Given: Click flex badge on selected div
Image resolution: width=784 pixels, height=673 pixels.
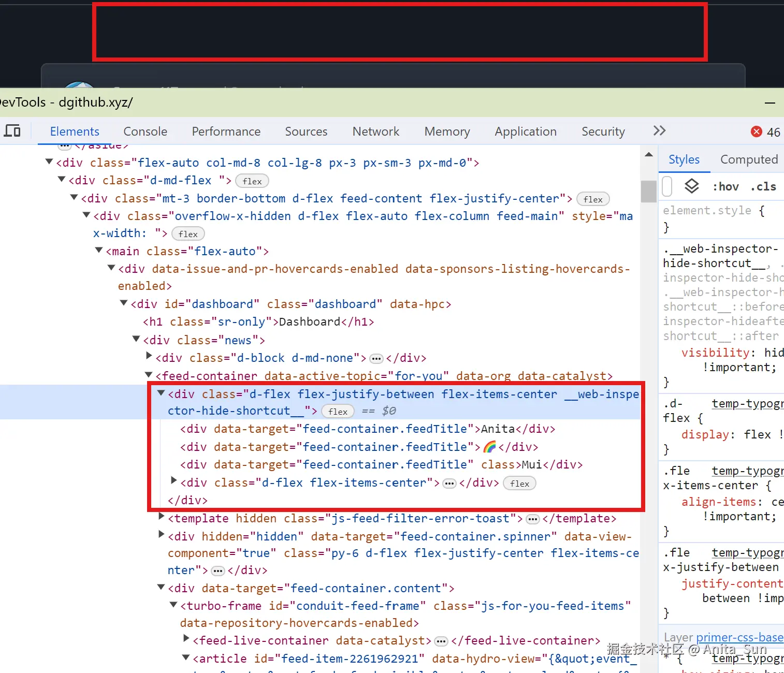Looking at the screenshot, I should tap(338, 412).
